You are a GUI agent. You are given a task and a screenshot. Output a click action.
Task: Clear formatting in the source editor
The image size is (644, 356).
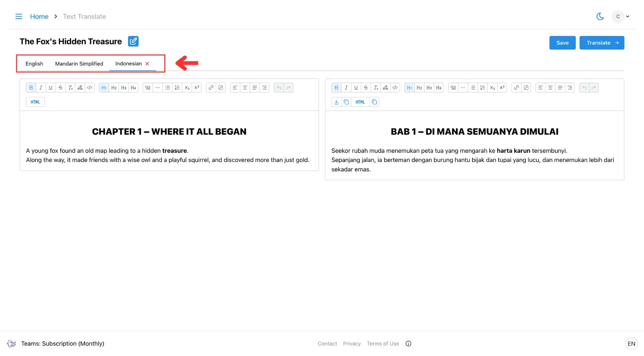point(70,88)
